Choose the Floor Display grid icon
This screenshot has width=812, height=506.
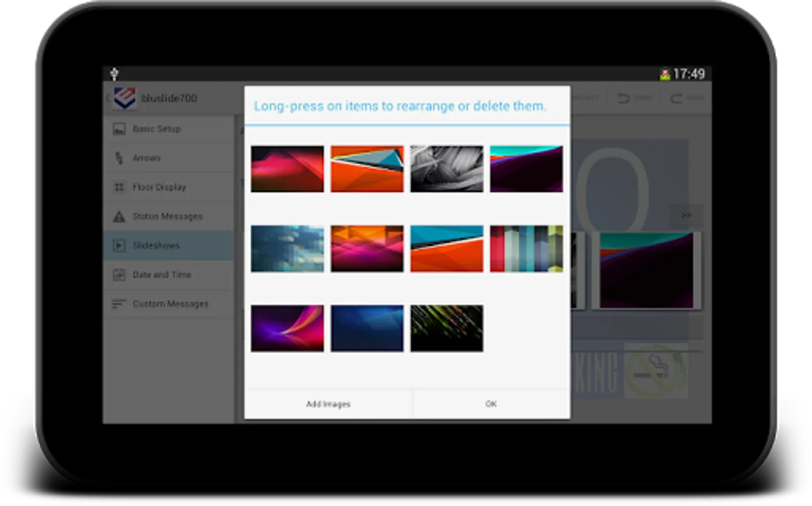119,187
